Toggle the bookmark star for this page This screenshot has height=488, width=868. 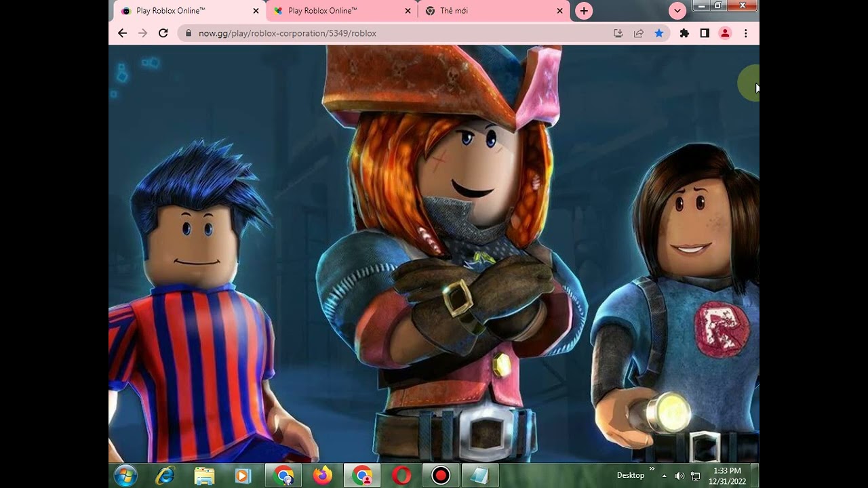tap(658, 33)
